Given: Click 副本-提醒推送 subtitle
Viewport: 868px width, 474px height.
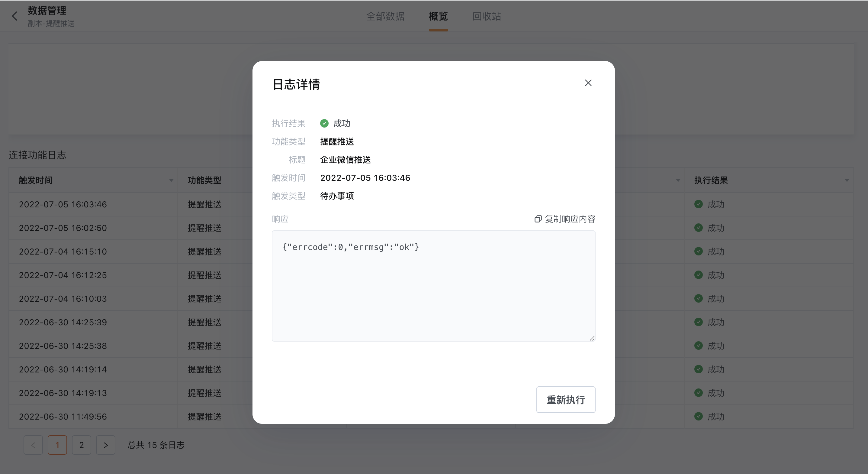Looking at the screenshot, I should point(51,23).
